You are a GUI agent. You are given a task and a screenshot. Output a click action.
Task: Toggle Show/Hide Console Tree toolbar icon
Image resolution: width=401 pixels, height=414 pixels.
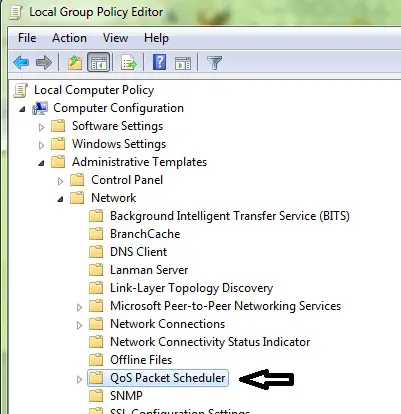click(99, 62)
